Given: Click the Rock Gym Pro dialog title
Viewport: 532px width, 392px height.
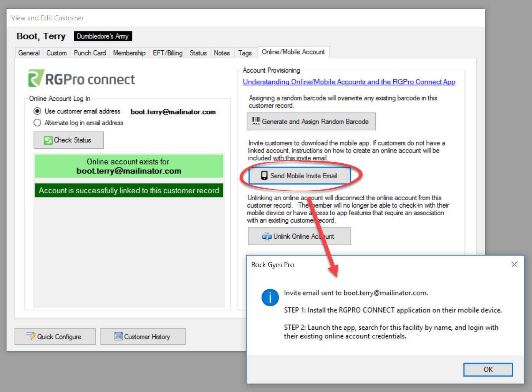Looking at the screenshot, I should pyautogui.click(x=273, y=265).
